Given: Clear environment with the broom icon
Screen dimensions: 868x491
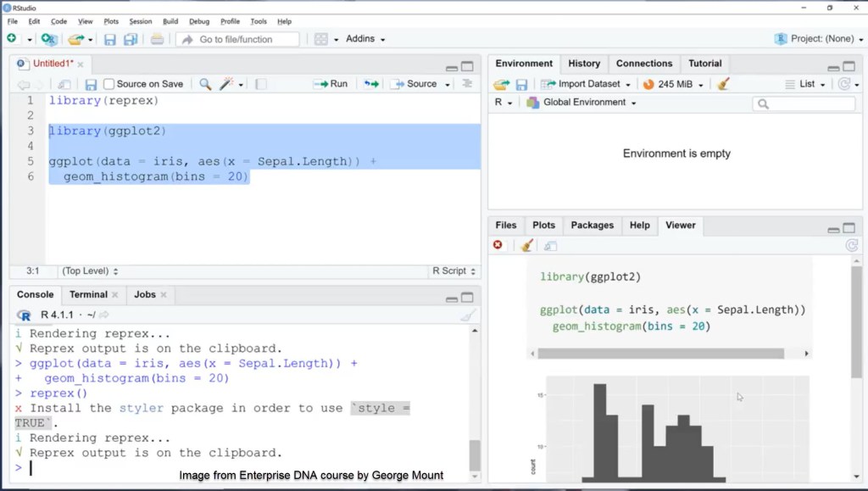Looking at the screenshot, I should 723,84.
